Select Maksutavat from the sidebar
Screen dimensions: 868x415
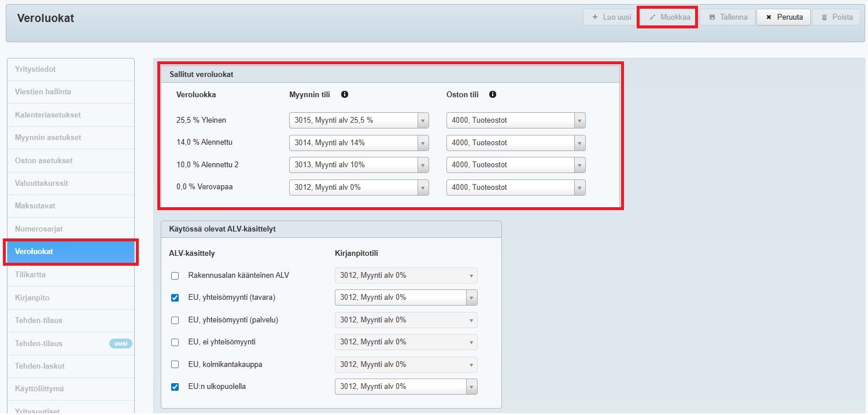pyautogui.click(x=35, y=205)
